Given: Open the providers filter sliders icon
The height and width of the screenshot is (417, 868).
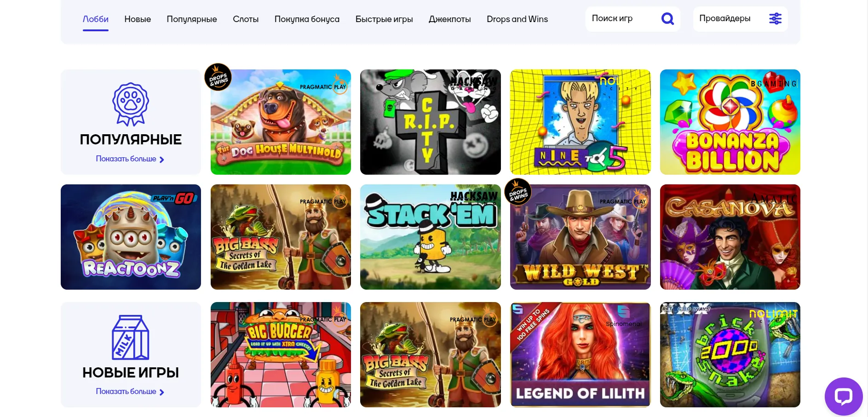Looking at the screenshot, I should click(x=775, y=19).
